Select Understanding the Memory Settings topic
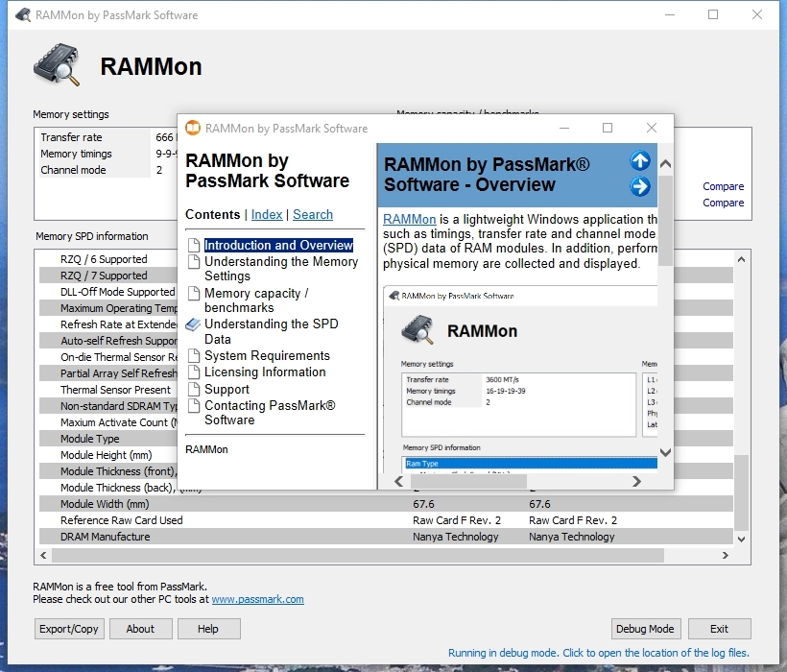 280,269
